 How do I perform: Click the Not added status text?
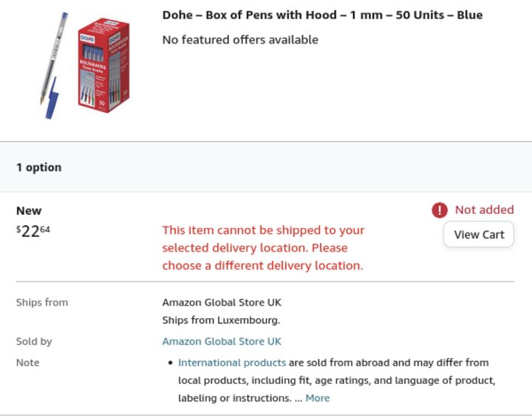[484, 210]
